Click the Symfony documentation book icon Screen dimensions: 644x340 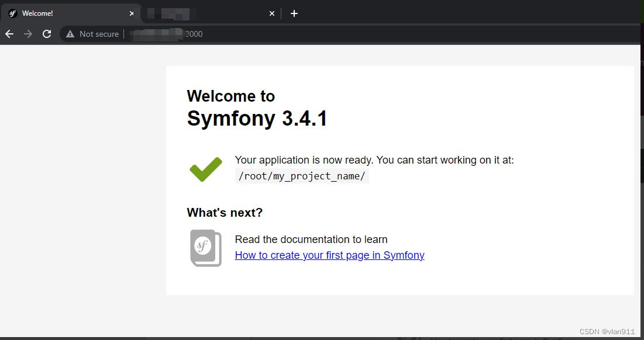coord(206,248)
